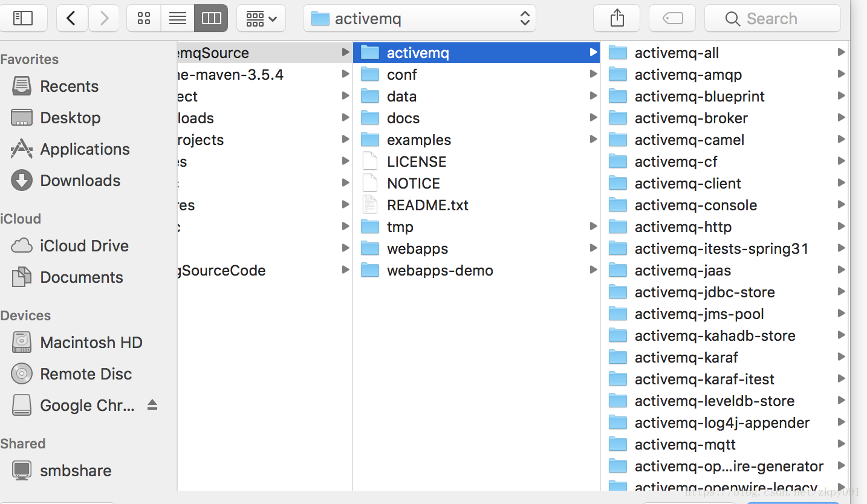Screen dimensions: 867x504
Task: Expand the conf folder chevron
Action: (x=593, y=74)
